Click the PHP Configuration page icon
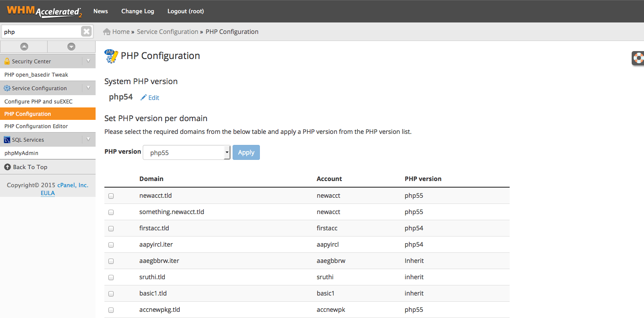Viewport: 644px width, 318px height. point(111,56)
